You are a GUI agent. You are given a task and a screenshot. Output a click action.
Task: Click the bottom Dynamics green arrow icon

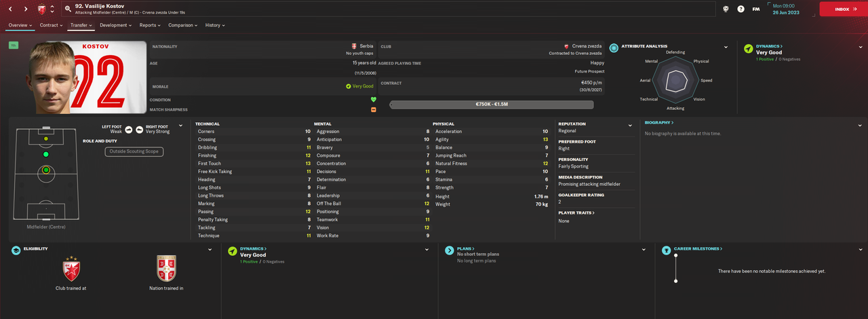(233, 250)
